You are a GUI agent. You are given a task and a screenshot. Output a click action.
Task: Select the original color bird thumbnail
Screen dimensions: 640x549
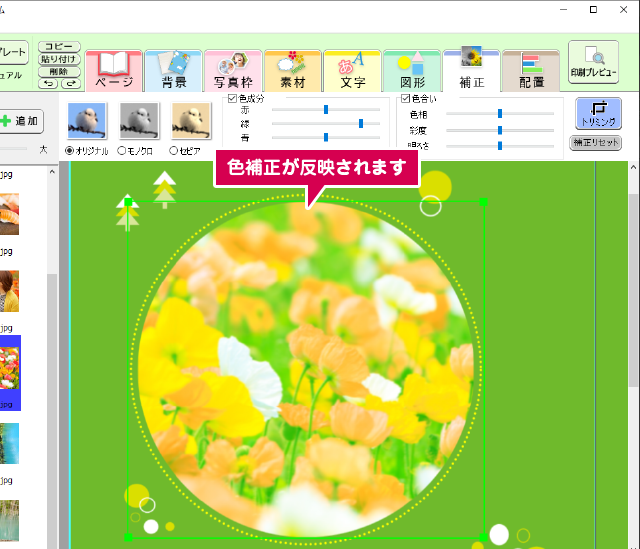coord(87,121)
